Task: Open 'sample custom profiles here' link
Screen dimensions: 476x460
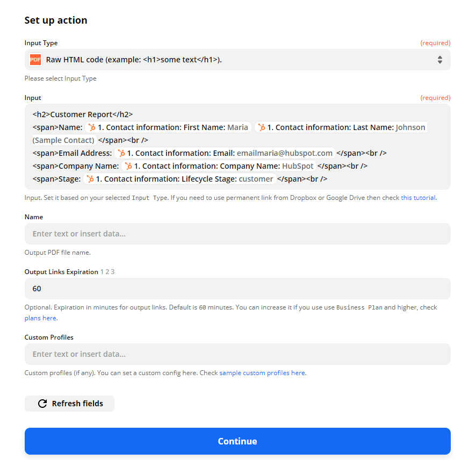Action: pos(262,373)
